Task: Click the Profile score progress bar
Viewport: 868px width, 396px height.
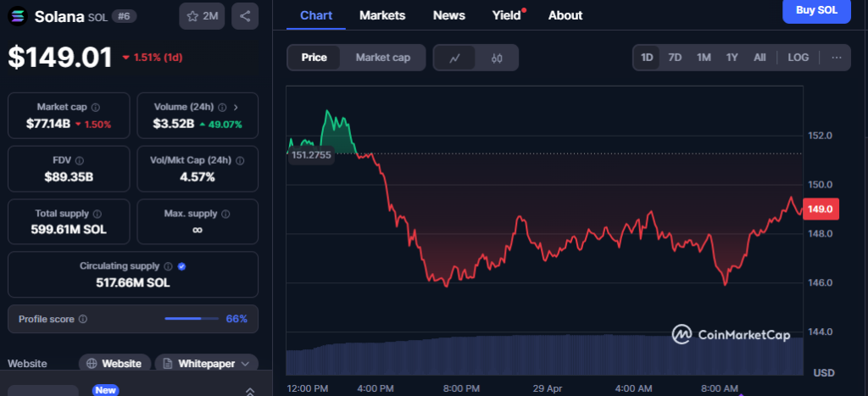Action: click(192, 319)
